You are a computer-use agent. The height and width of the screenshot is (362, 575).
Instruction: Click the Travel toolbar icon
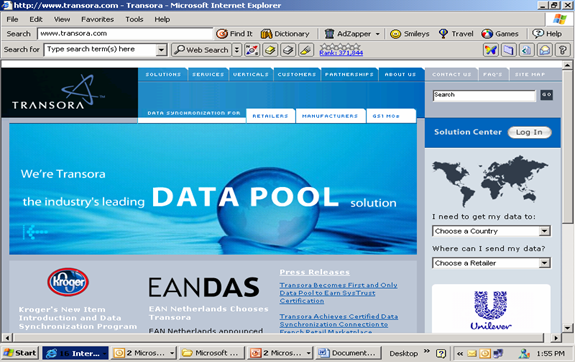pos(443,34)
